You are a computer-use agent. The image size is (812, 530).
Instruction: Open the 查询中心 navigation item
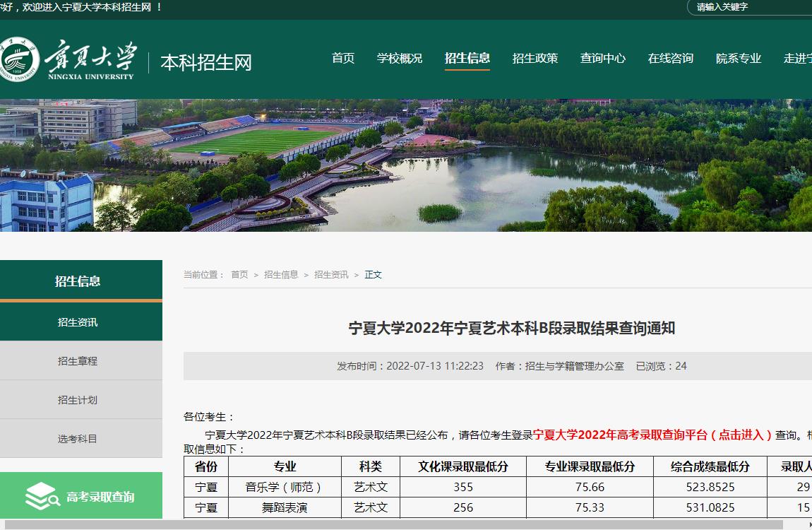pos(603,59)
